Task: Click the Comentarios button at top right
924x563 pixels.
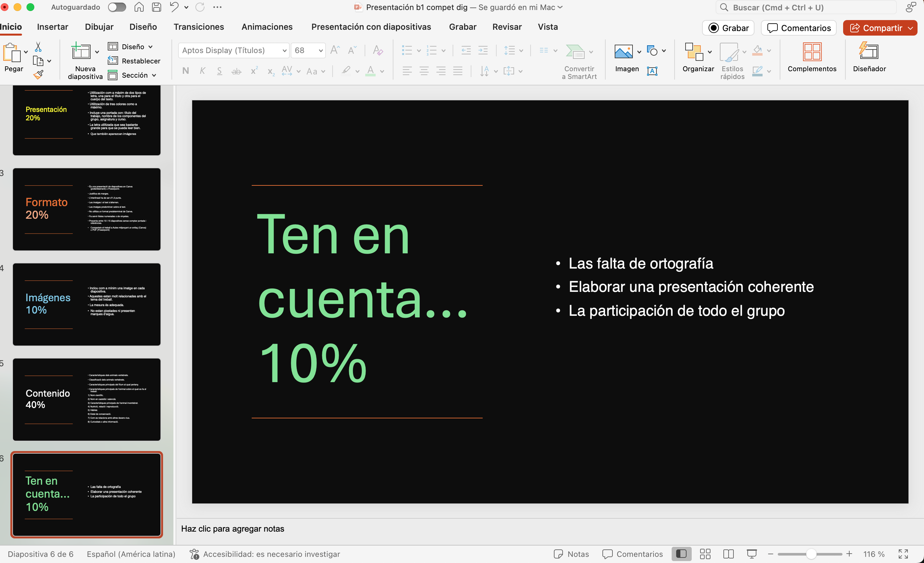Action: click(x=799, y=28)
